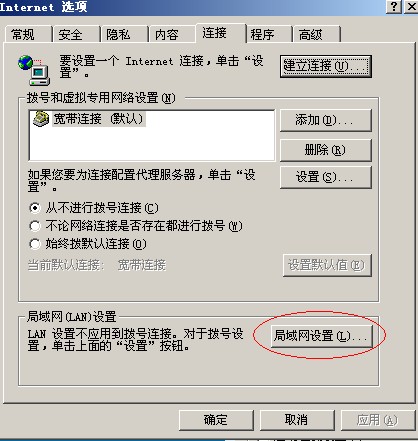Click the help question mark title button
The height and width of the screenshot is (441, 418).
tap(394, 7)
